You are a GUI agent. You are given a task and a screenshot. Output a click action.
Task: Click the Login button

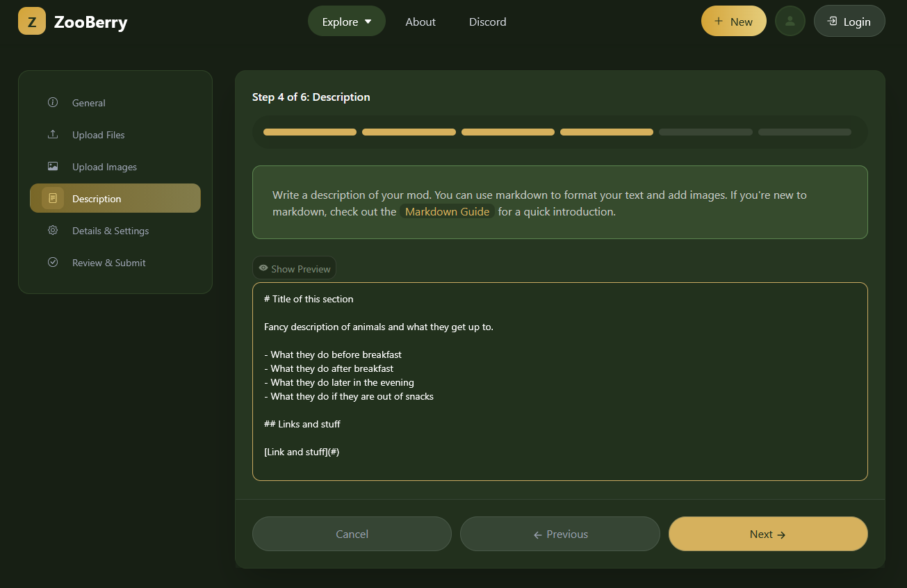click(x=849, y=22)
